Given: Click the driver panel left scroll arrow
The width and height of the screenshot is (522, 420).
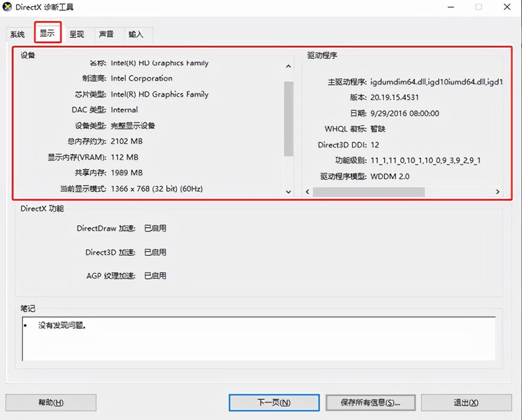Looking at the screenshot, I should (308, 192).
